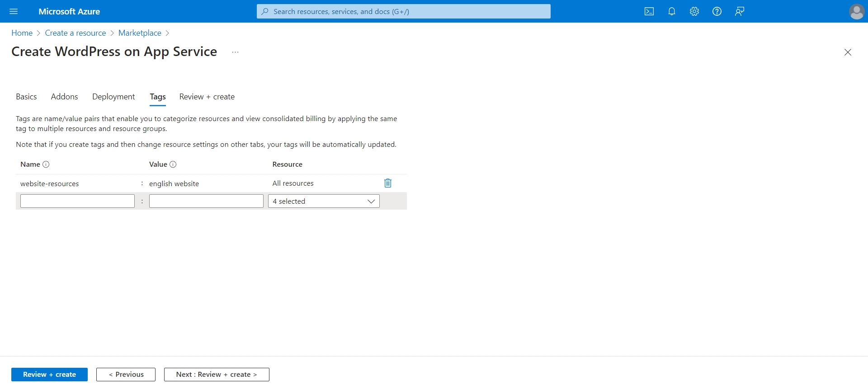This screenshot has height=389, width=868.
Task: Open the Help question mark icon
Action: coord(717,11)
